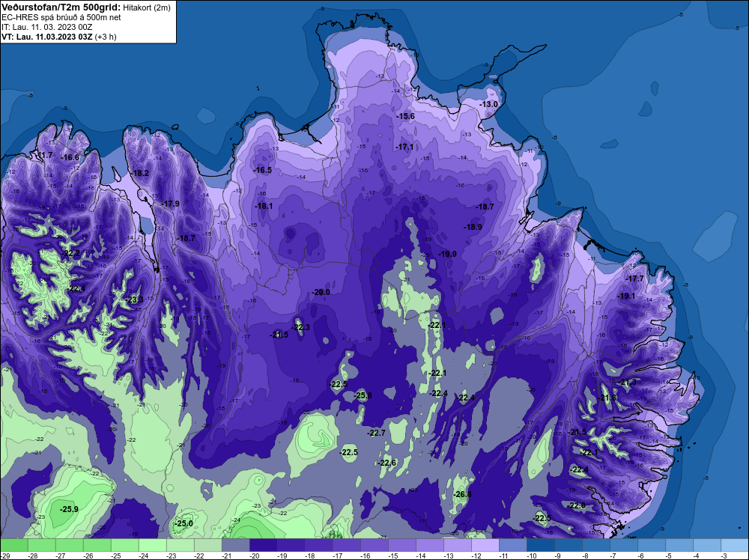The image size is (749, 560).
Task: Click the -22.7 temperature value
Action: [x=376, y=433]
